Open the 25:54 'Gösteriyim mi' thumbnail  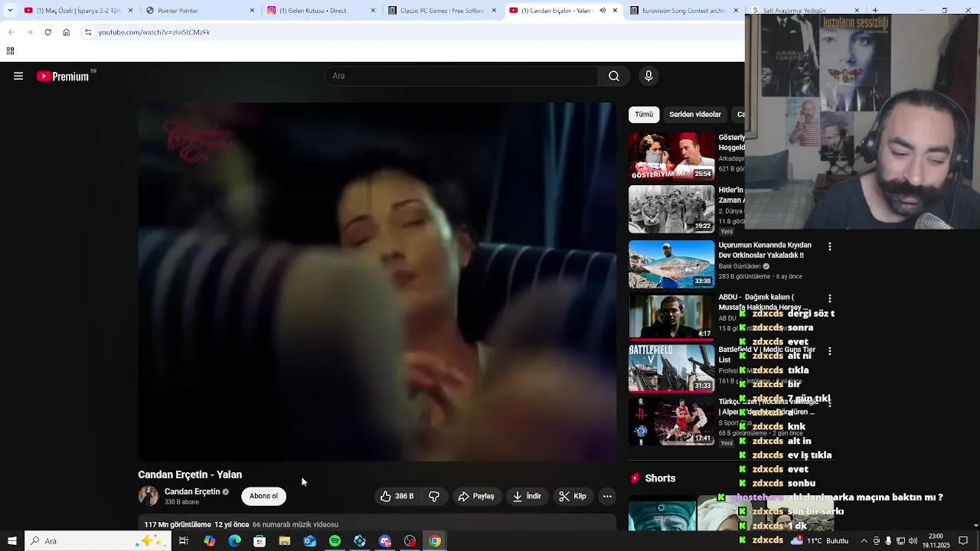(x=671, y=156)
